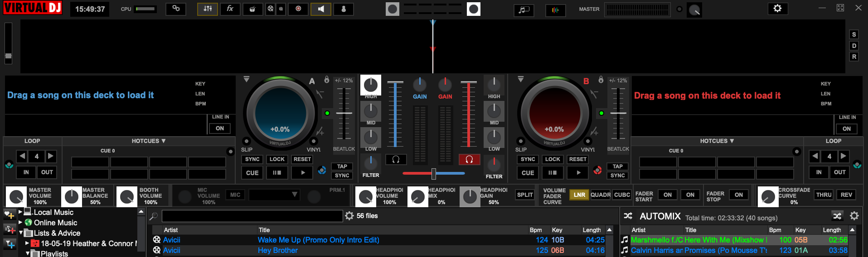This screenshot has height=257, width=868.
Task: Open deck A HOTCUES dropdown
Action: [149, 141]
